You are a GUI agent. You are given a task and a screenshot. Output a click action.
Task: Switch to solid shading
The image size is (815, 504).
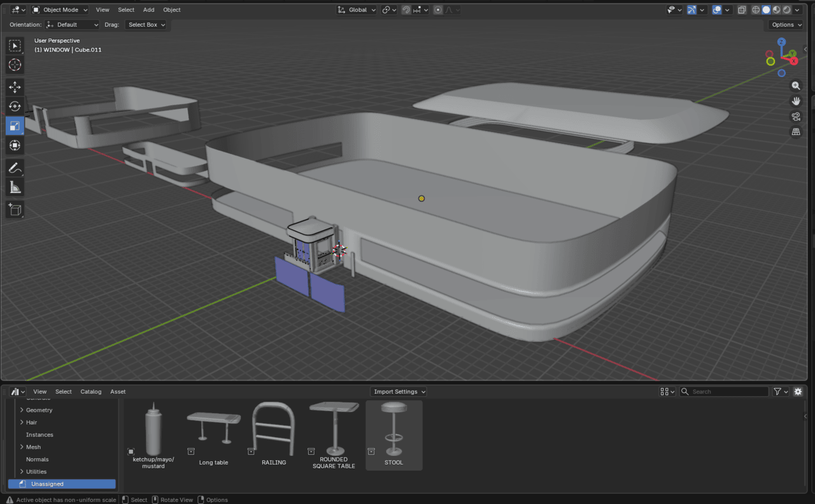(766, 10)
